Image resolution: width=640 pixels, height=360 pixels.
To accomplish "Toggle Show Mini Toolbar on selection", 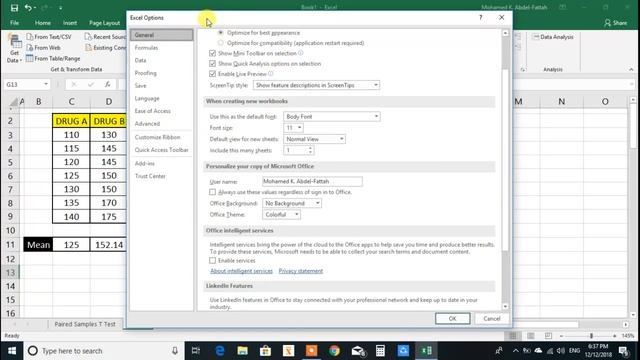I will pyautogui.click(x=212, y=53).
